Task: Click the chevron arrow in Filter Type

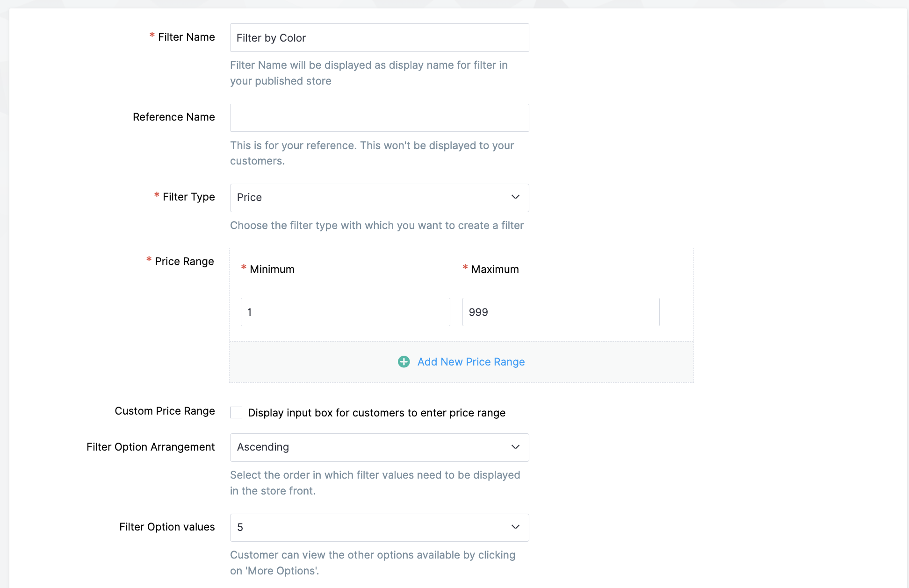Action: click(x=515, y=197)
